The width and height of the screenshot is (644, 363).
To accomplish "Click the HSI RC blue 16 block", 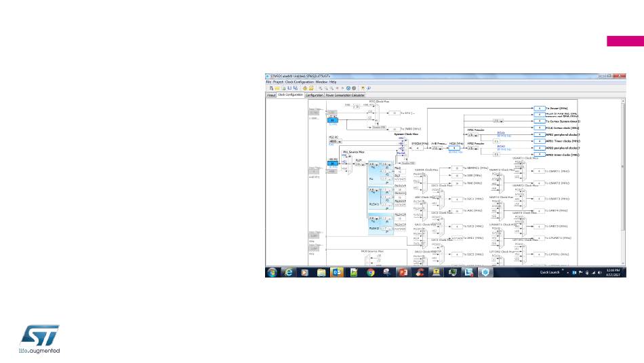I will (x=333, y=164).
